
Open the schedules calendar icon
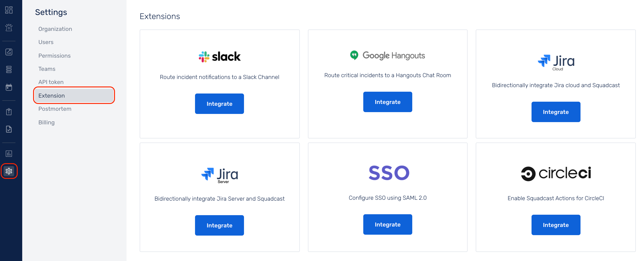[x=9, y=87]
